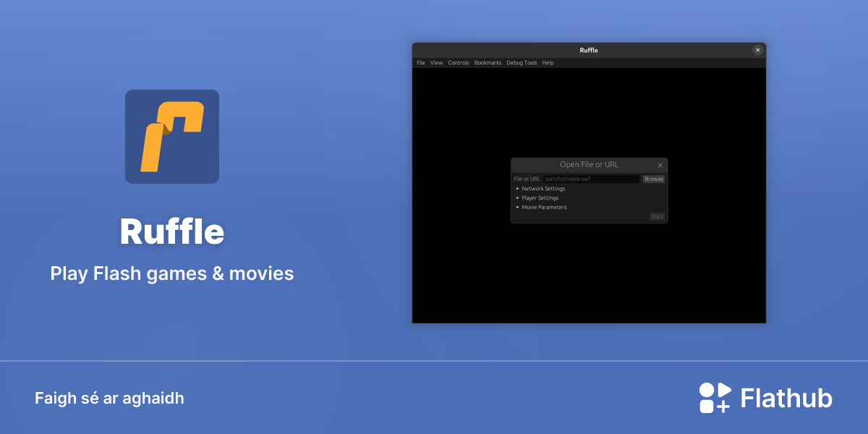Open the Help menu

[548, 63]
